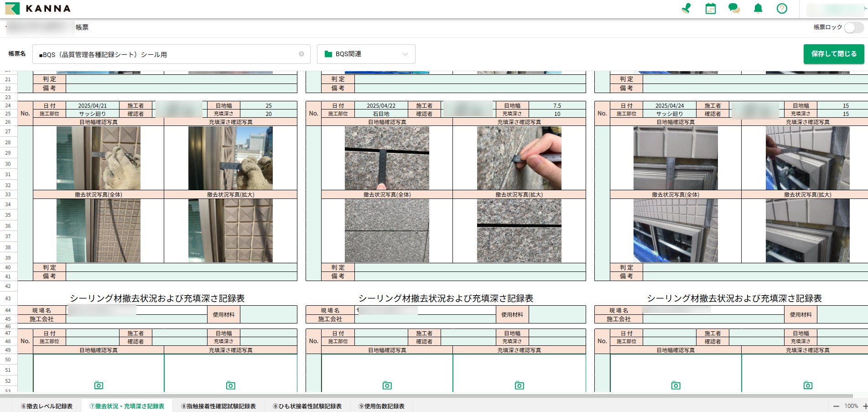Image resolution: width=868 pixels, height=412 pixels.
Task: Click the empty 使用材料 cell in first lower sheet
Action: point(269,314)
